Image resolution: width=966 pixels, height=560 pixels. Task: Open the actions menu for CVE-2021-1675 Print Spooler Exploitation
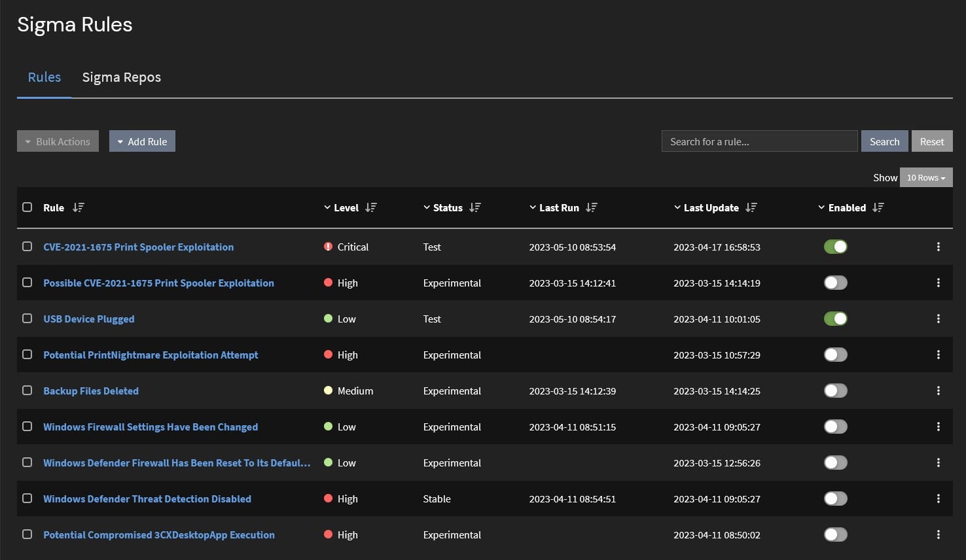click(939, 247)
